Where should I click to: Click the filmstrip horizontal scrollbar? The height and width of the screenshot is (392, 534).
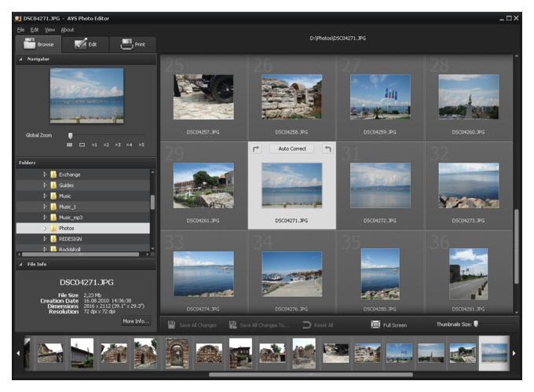311,374
